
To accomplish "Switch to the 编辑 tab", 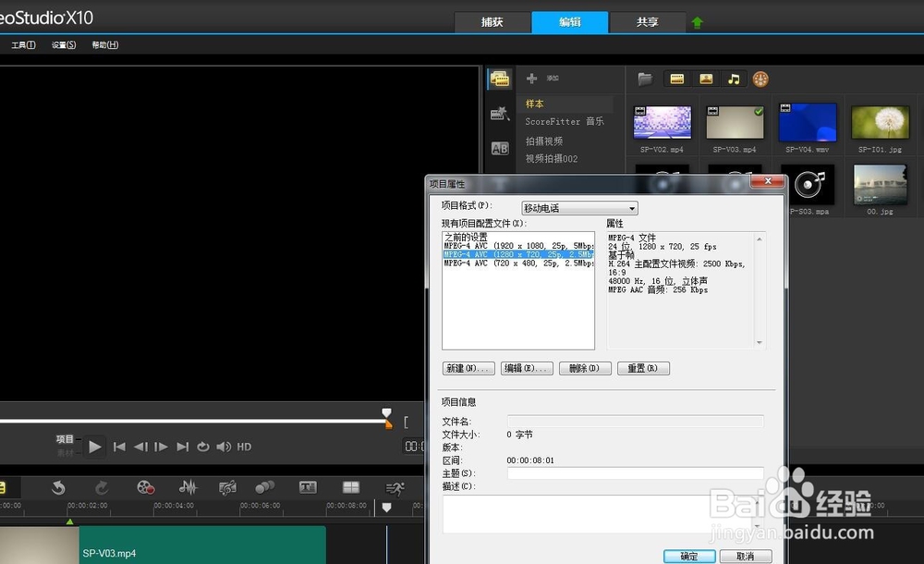I will tap(570, 22).
